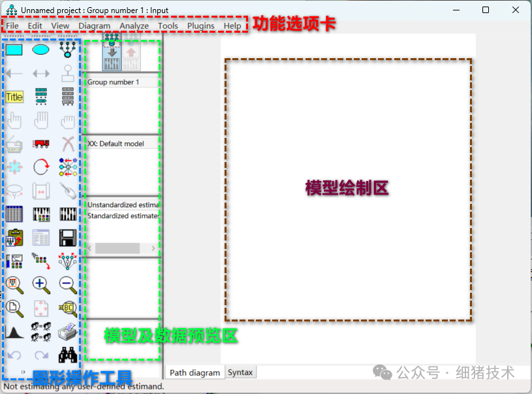The width and height of the screenshot is (532, 394).
Task: Open the Analyze menu
Action: [134, 26]
